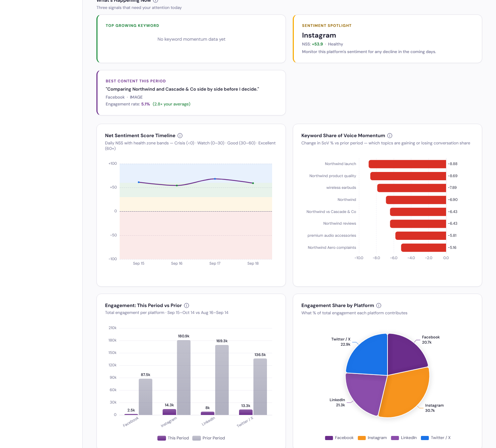Viewport: 496px width, 448px height.
Task: Click the Northwind Aero complaints red bar
Action: [424, 248]
